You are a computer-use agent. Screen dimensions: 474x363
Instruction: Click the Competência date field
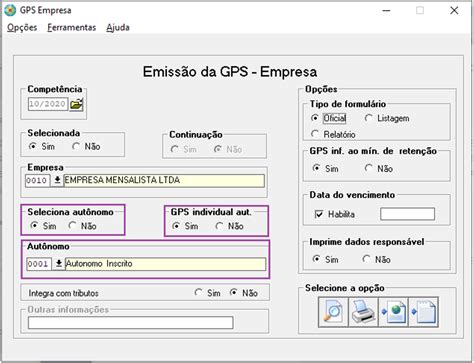coord(48,104)
